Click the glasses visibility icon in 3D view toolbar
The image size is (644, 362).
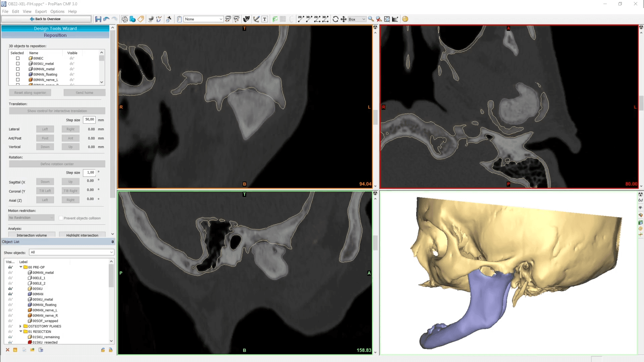pyautogui.click(x=641, y=200)
